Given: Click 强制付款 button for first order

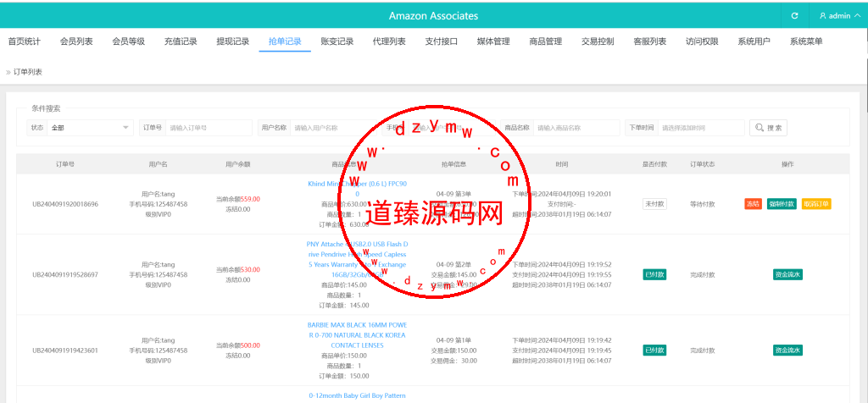Looking at the screenshot, I should click(782, 204).
